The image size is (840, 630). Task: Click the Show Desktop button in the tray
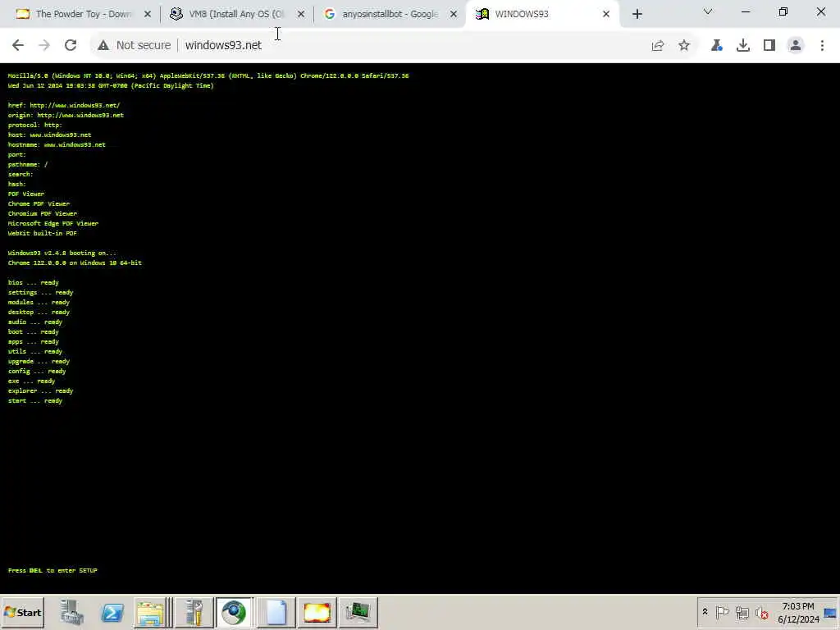pyautogui.click(x=830, y=612)
